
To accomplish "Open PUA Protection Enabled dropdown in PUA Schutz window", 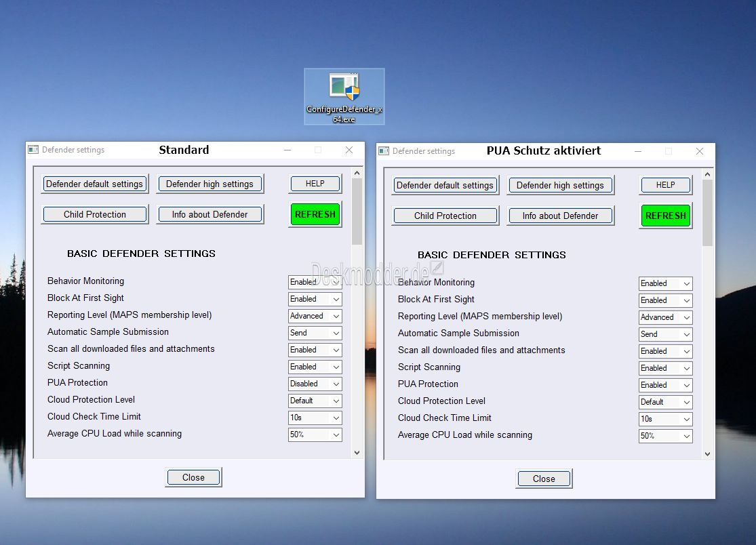I will tap(665, 385).
